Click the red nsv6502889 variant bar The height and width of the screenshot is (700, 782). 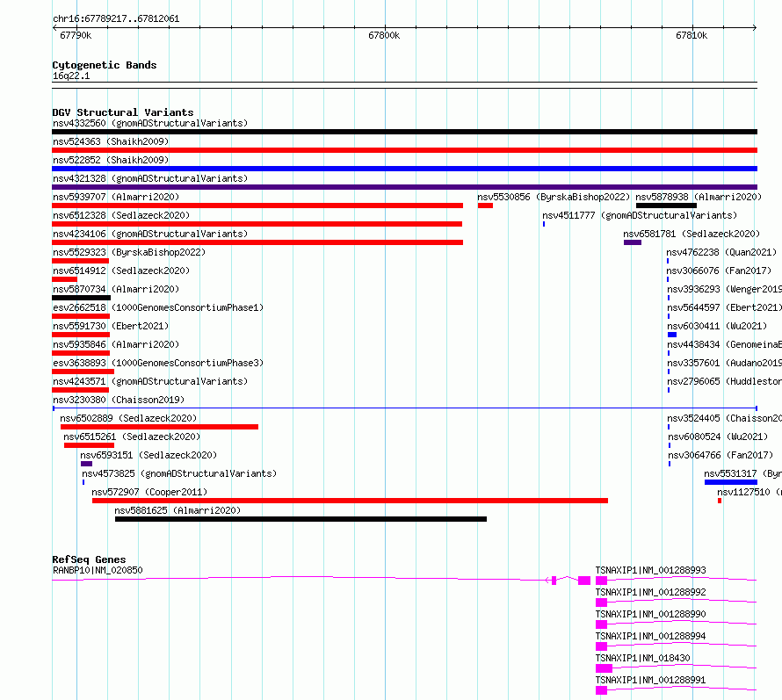tap(160, 427)
